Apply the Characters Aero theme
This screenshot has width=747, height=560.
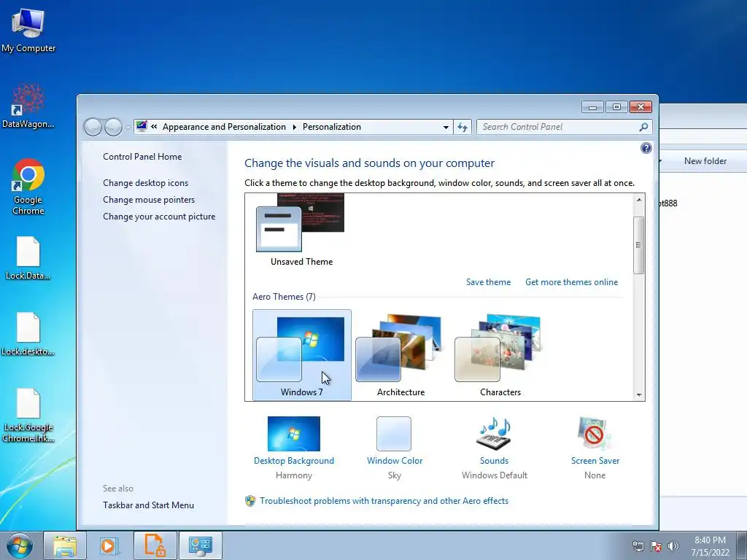(500, 355)
